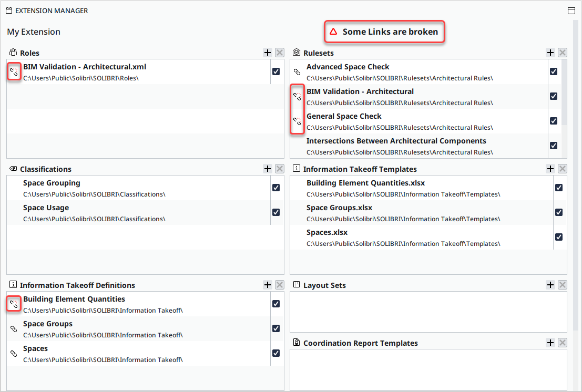
Task: Uncheck the Space Usage checkbox
Action: [x=276, y=212]
